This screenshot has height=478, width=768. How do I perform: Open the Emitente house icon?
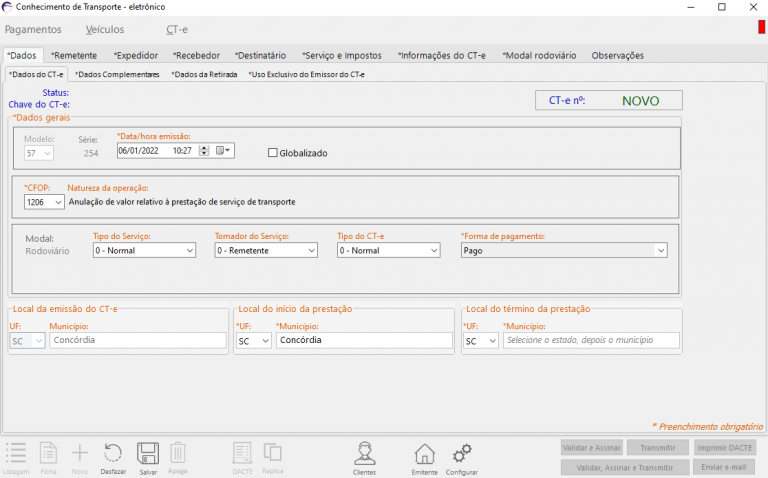click(x=425, y=454)
